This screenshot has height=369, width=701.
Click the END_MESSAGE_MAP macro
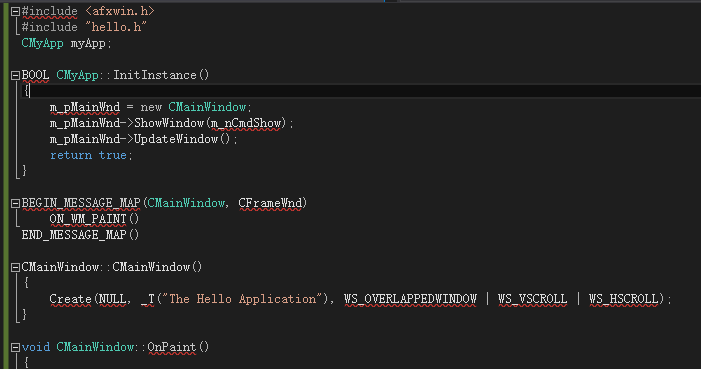[74, 235]
